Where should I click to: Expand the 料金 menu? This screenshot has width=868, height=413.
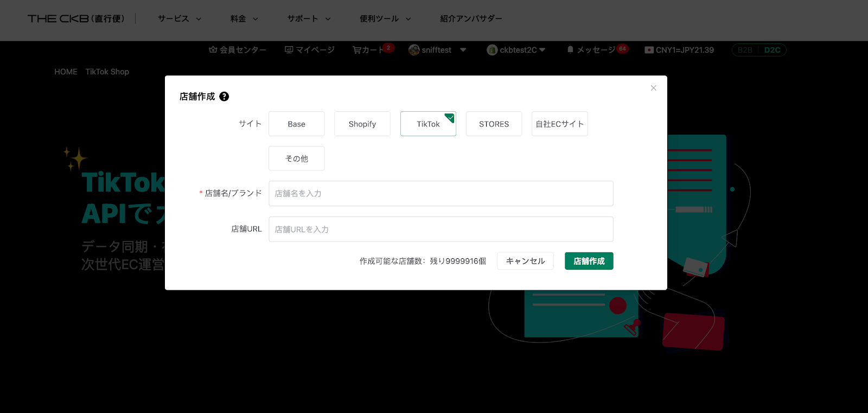[244, 18]
